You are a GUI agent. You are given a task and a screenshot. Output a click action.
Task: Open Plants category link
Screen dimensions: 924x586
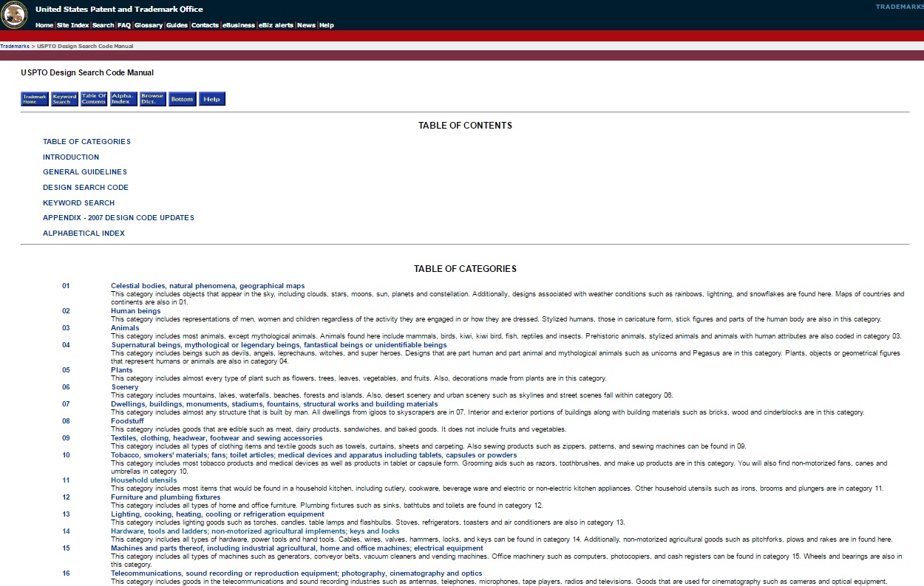click(122, 370)
